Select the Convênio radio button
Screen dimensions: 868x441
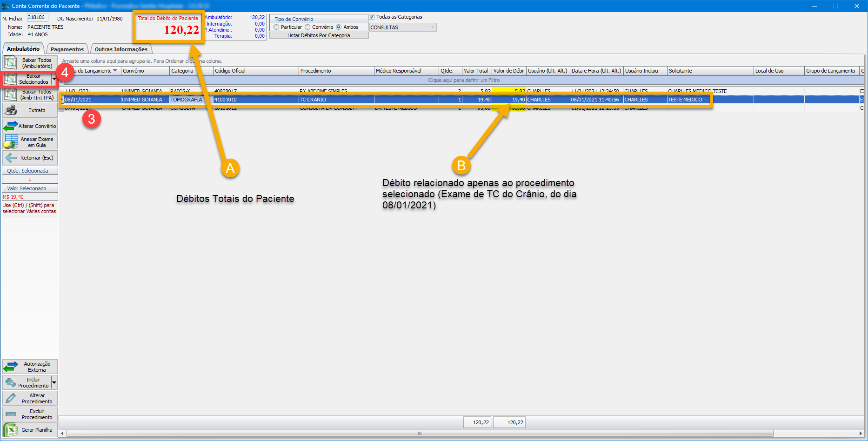pyautogui.click(x=307, y=27)
